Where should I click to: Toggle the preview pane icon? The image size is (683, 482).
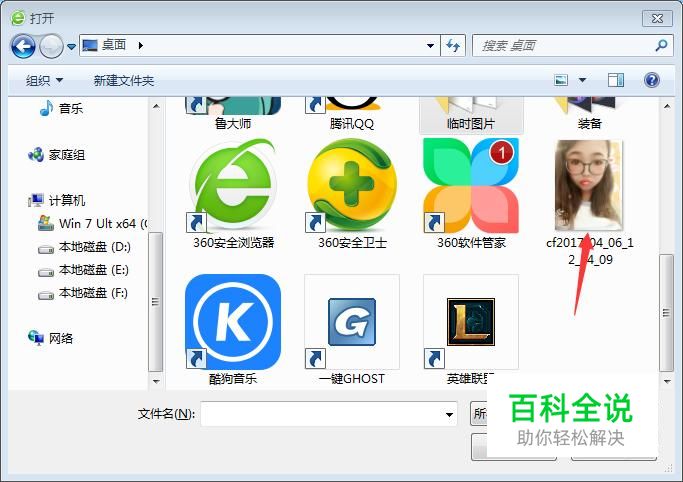[x=615, y=80]
